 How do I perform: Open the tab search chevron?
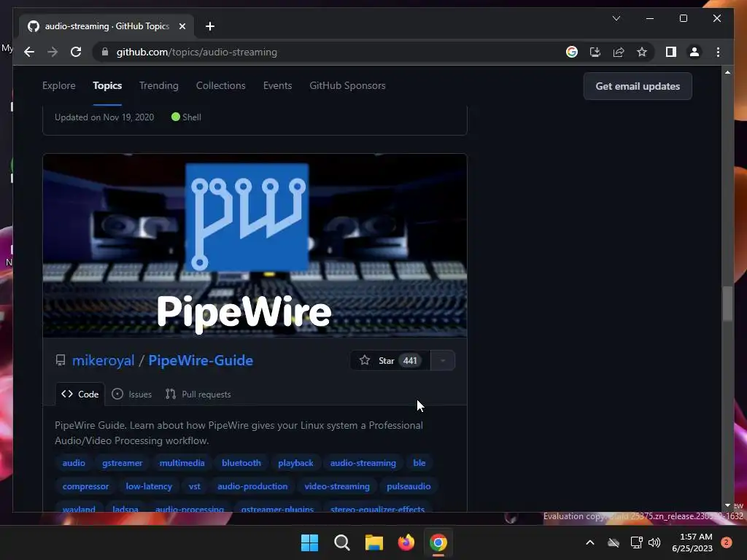616,18
